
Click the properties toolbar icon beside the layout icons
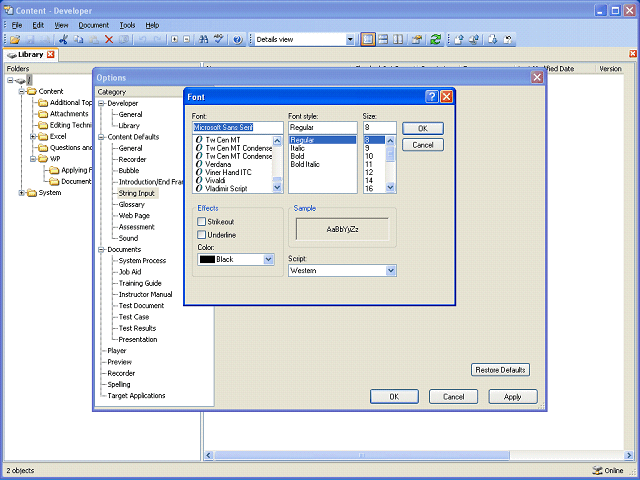click(x=417, y=40)
